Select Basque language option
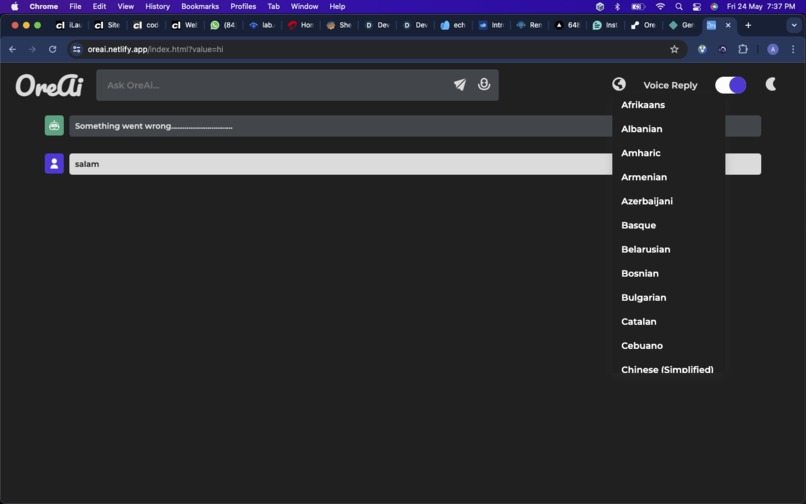806x504 pixels. coord(638,226)
